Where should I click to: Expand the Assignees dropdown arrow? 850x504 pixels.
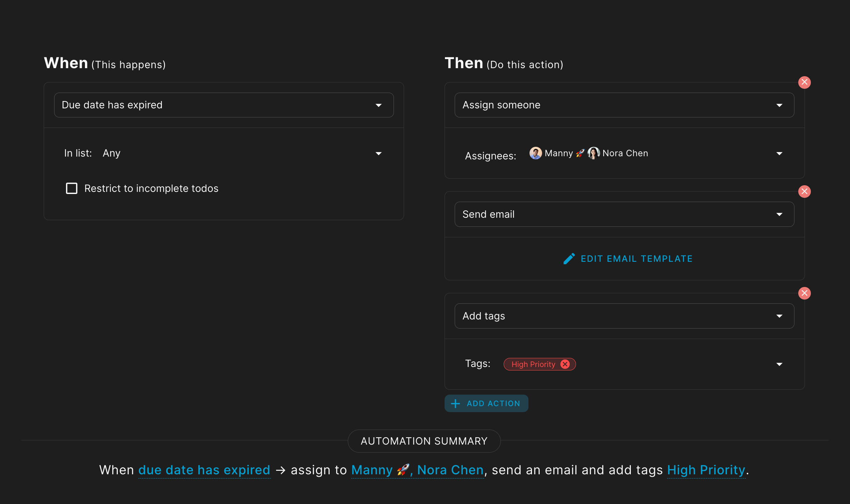pos(779,153)
